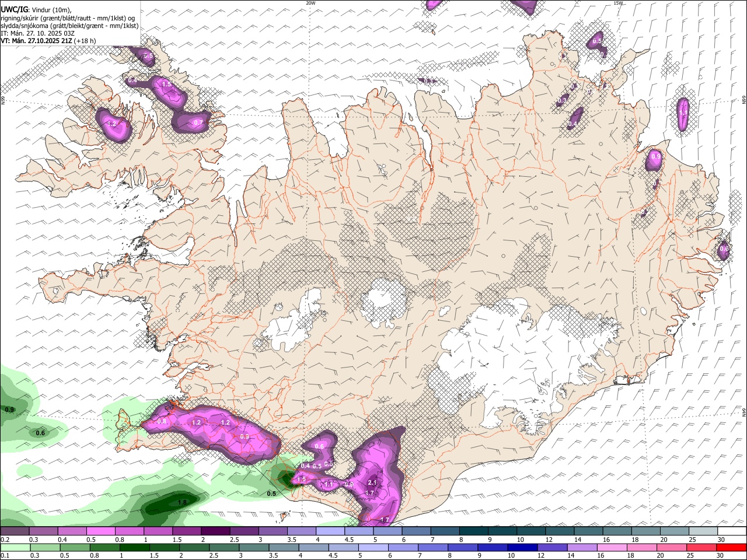This screenshot has width=747, height=560.
Task: Click the '0.2' label under the upper legend
Action: (x=5, y=540)
